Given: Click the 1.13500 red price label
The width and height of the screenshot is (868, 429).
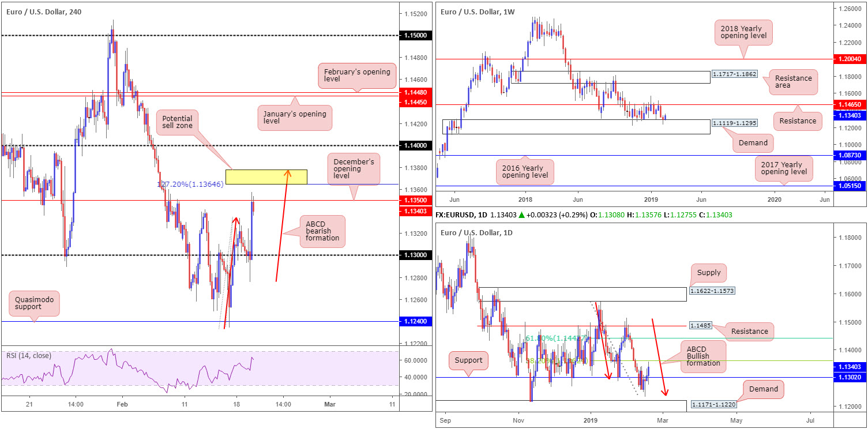Looking at the screenshot, I should coord(415,200).
